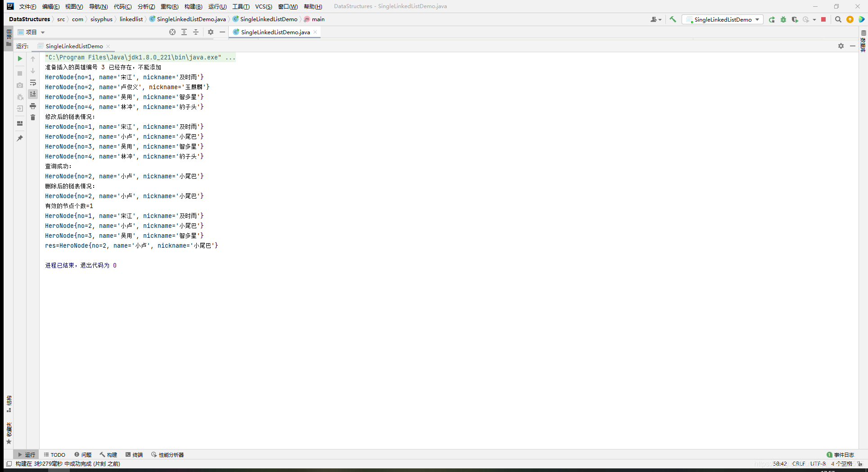The height and width of the screenshot is (472, 868).
Task: Open 终端 terminal tool window
Action: [134, 454]
